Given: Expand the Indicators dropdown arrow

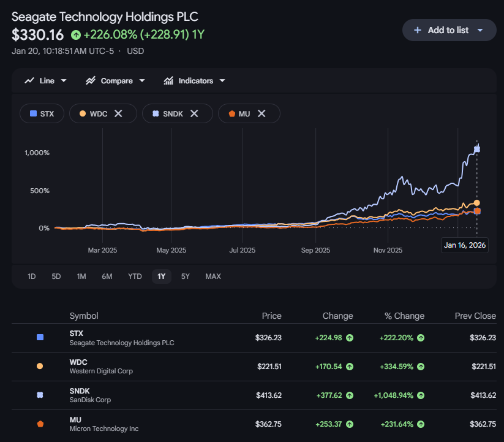Looking at the screenshot, I should (x=222, y=81).
